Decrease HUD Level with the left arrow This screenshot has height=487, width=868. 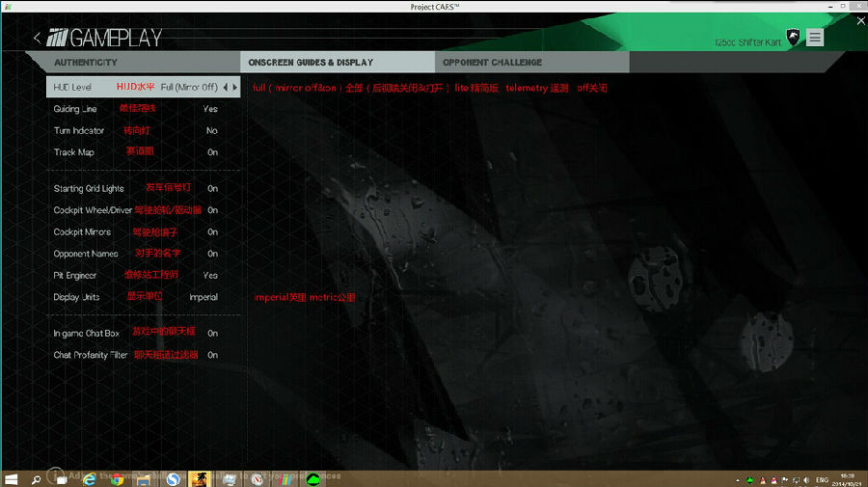pos(226,87)
